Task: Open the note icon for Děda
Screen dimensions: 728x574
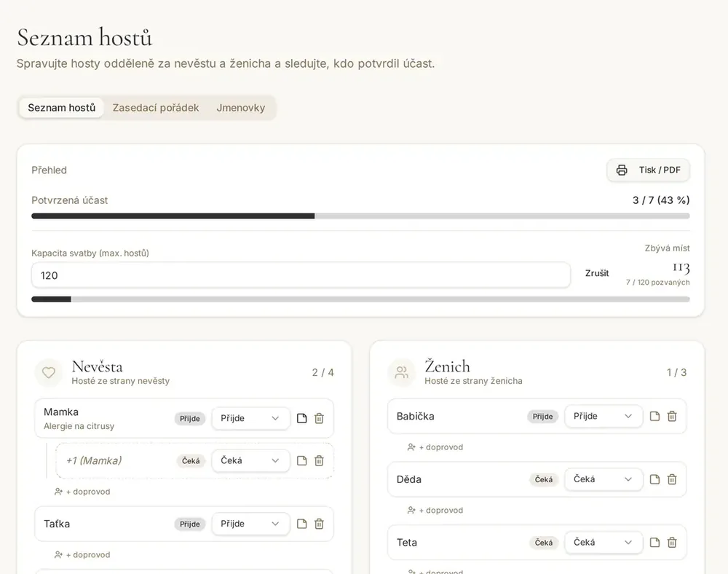Action: [x=654, y=479]
